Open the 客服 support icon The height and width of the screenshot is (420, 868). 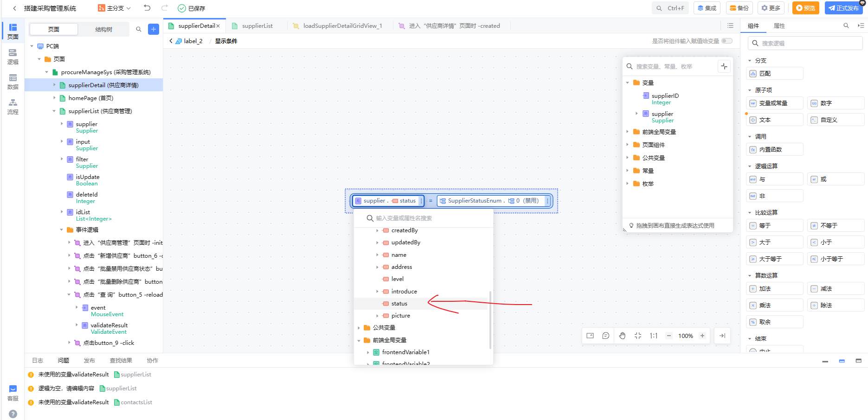coord(13,393)
